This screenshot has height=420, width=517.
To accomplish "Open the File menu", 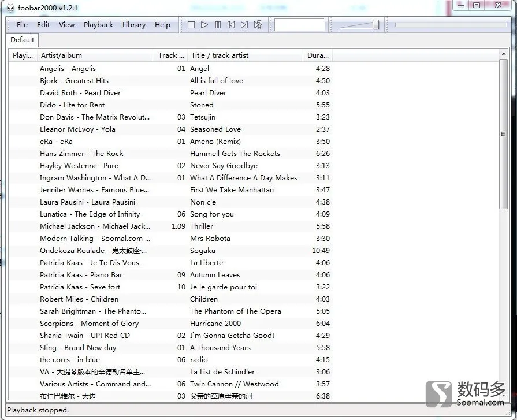I will [22, 25].
